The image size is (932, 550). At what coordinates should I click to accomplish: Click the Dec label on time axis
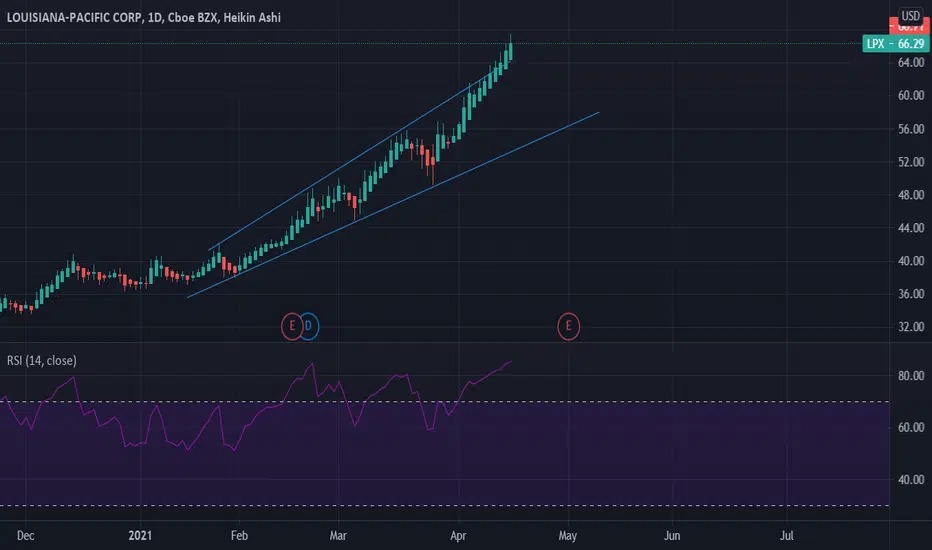pos(26,536)
